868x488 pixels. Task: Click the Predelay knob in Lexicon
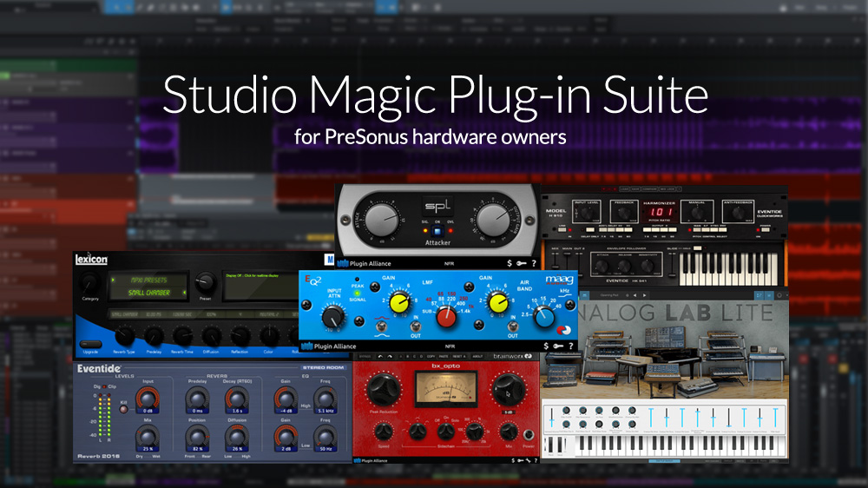click(154, 336)
